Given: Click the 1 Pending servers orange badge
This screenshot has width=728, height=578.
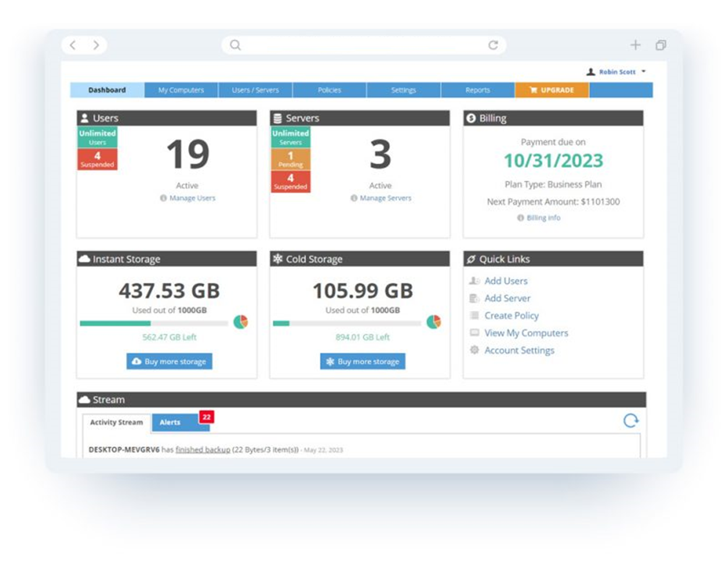Looking at the screenshot, I should point(291,159).
